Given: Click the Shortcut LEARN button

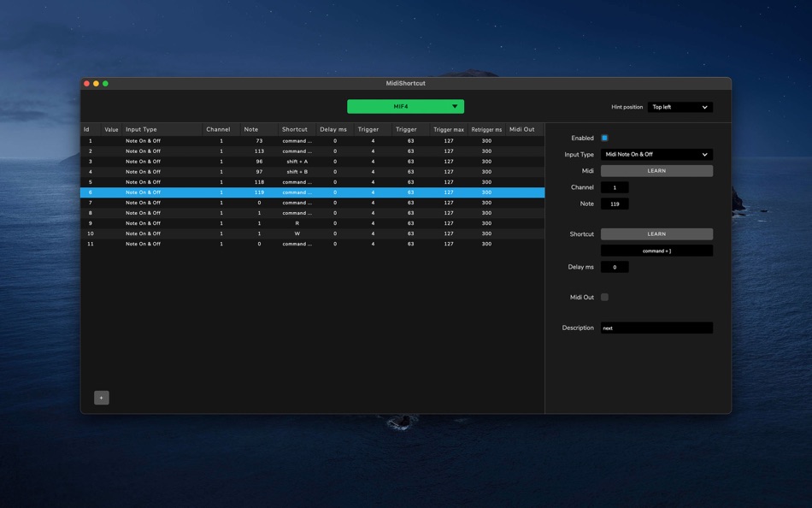Looking at the screenshot, I should (x=656, y=233).
